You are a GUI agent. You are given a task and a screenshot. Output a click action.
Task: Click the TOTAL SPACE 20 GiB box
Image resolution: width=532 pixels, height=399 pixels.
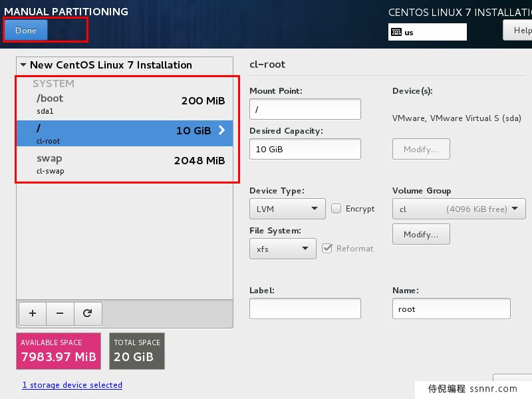pyautogui.click(x=137, y=351)
